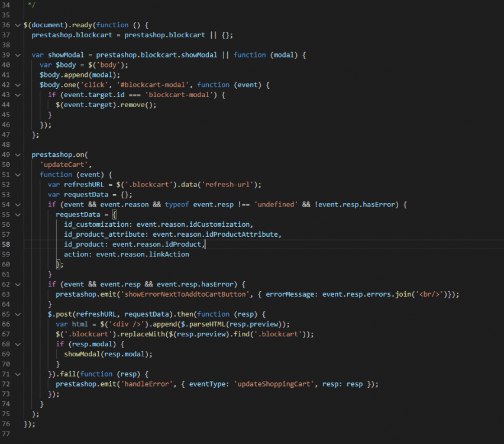The width and height of the screenshot is (504, 444).
Task: Click $(event.target).remove() on line 44
Action: tap(106, 105)
